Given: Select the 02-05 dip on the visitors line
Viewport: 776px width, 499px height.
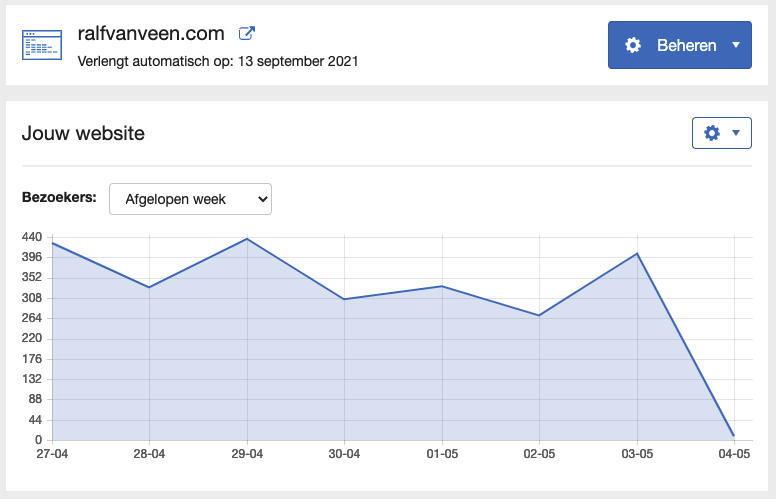Looking at the screenshot, I should point(539,316).
